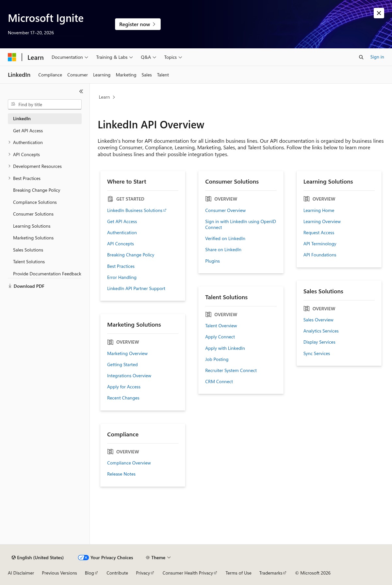Expand the Development Resources tree node
This screenshot has width=392, height=585.
point(9,166)
